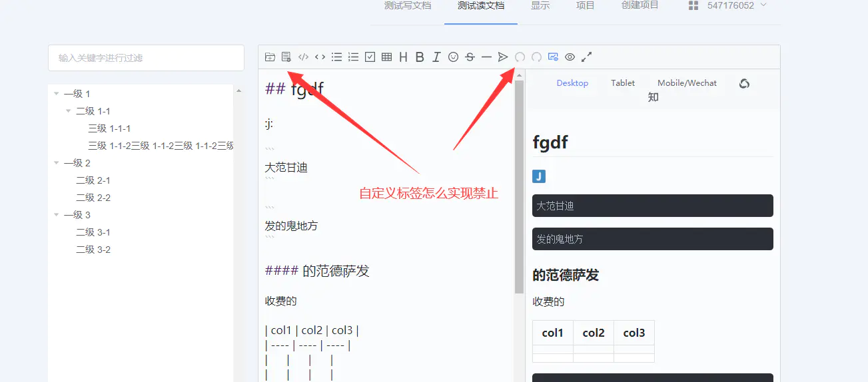This screenshot has width=868, height=382.
Task: Click the open folder toolbar icon
Action: (270, 57)
